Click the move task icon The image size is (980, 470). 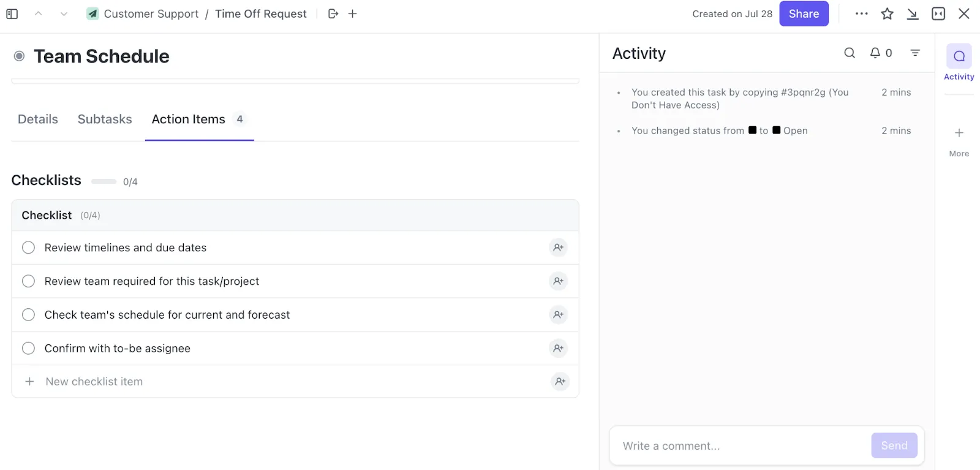point(333,13)
